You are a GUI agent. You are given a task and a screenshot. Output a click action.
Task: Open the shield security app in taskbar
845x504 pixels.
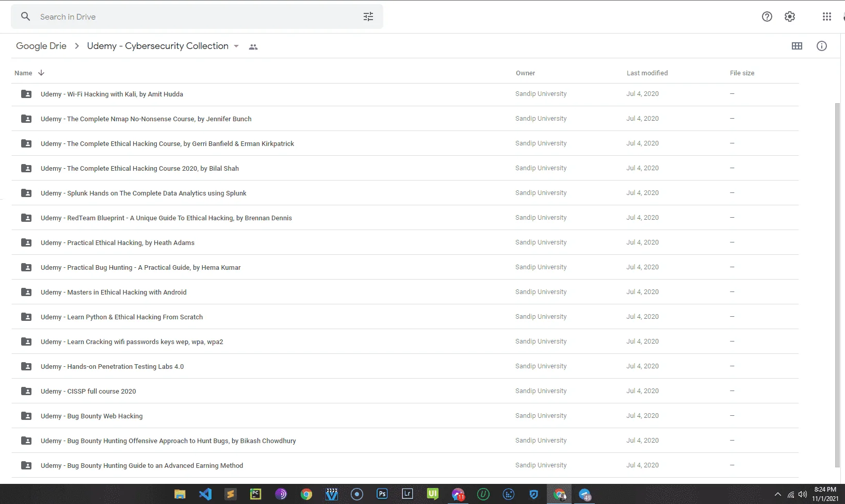[534, 494]
